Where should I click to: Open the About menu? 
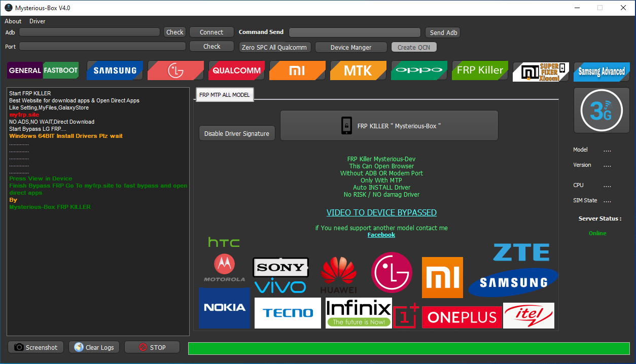(x=13, y=21)
